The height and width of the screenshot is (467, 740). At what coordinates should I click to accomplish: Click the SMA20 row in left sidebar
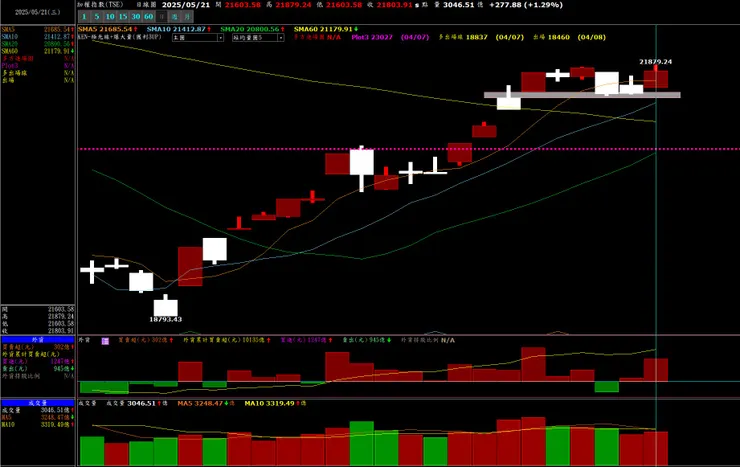(x=38, y=44)
